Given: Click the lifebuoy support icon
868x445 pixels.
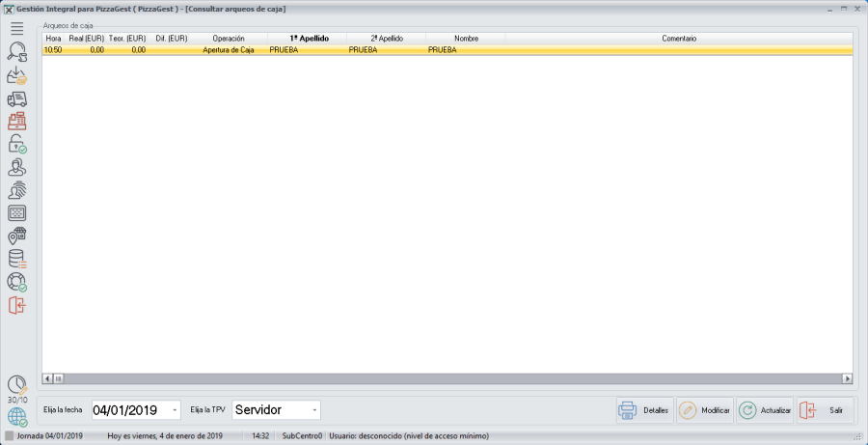Looking at the screenshot, I should tap(16, 282).
